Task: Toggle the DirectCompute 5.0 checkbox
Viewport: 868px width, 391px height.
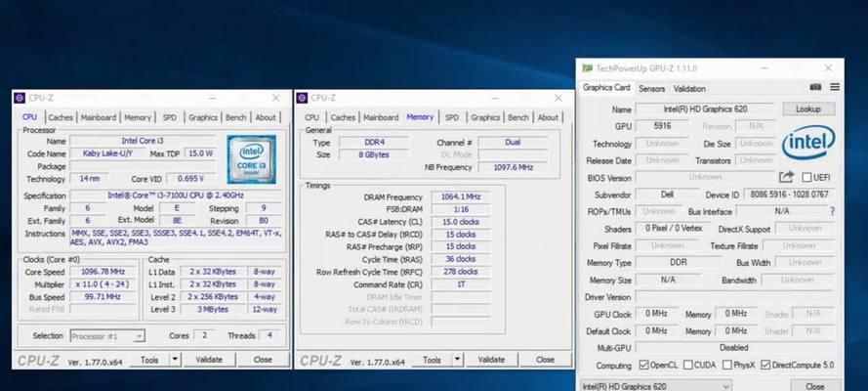Action: click(x=765, y=365)
